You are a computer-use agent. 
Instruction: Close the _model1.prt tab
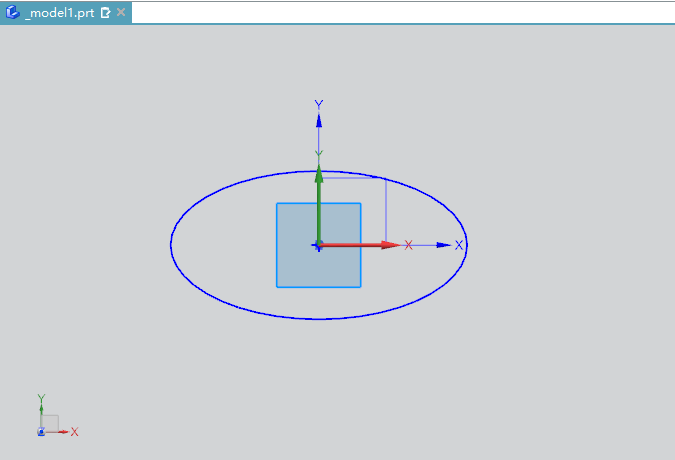[x=121, y=12]
